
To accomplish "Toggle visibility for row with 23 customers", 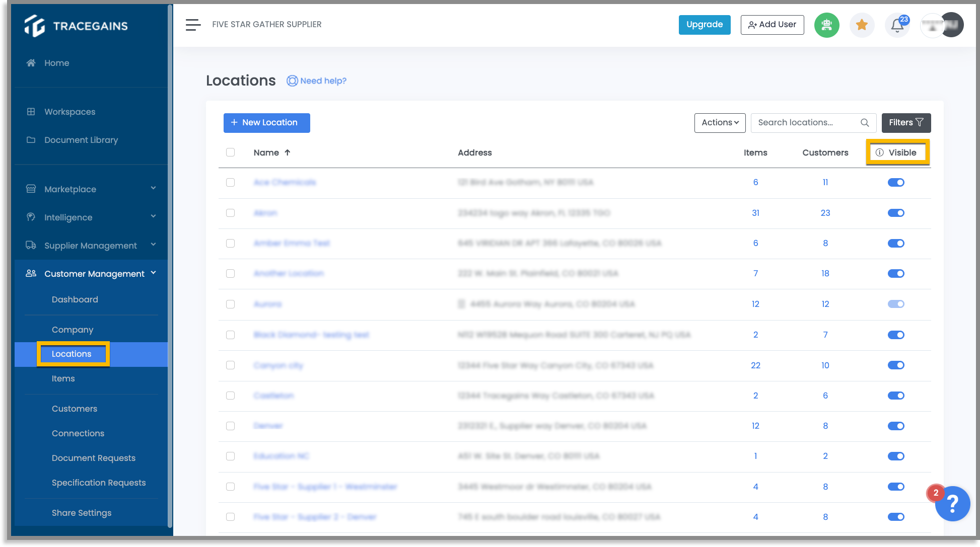I will 896,213.
